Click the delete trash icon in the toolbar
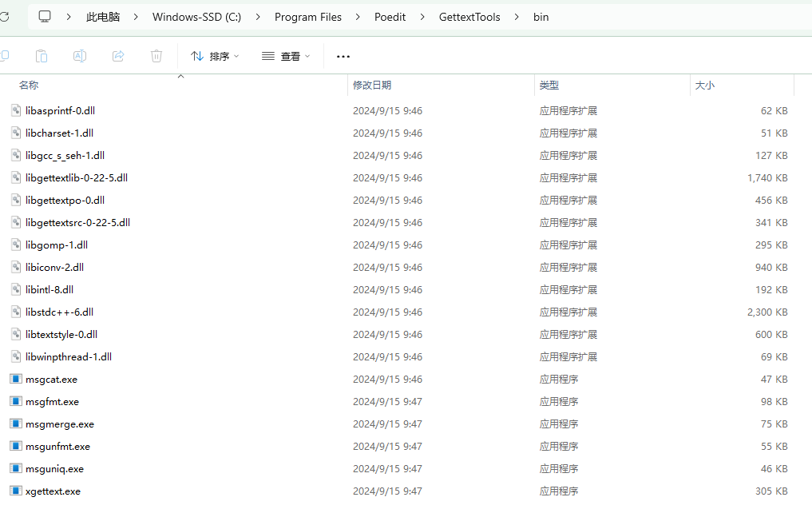Viewport: 812px width, 517px height. tap(156, 56)
